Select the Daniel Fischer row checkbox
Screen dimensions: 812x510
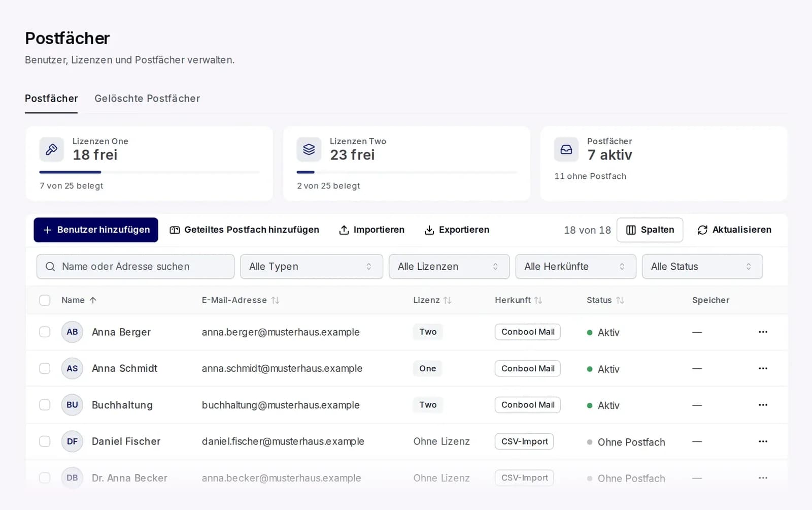coord(45,441)
